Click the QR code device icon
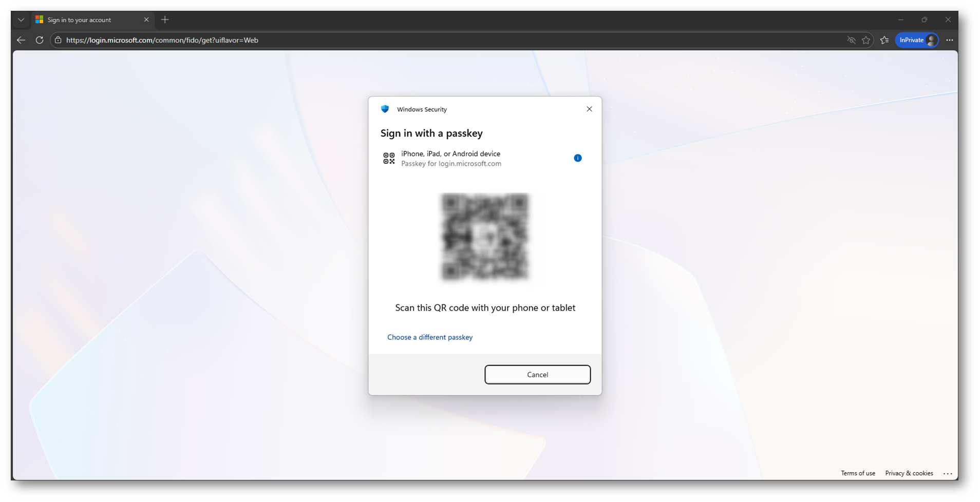Viewport: 980px width, 502px height. click(x=389, y=158)
